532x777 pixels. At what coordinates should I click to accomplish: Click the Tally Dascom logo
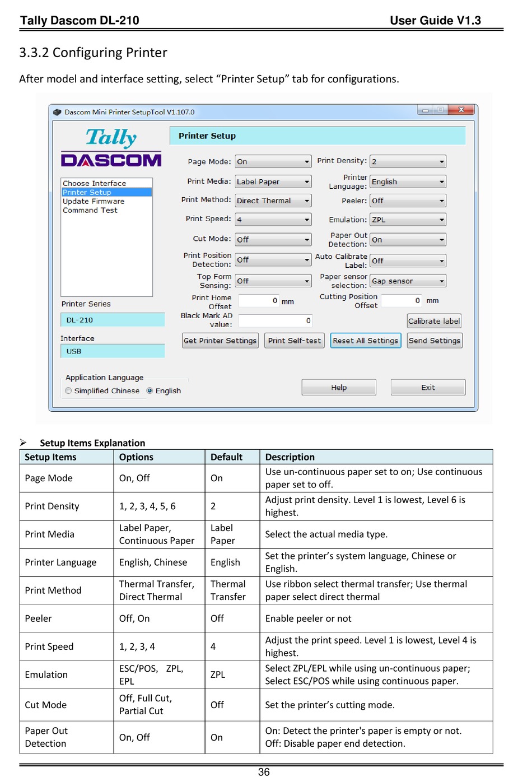[111, 148]
